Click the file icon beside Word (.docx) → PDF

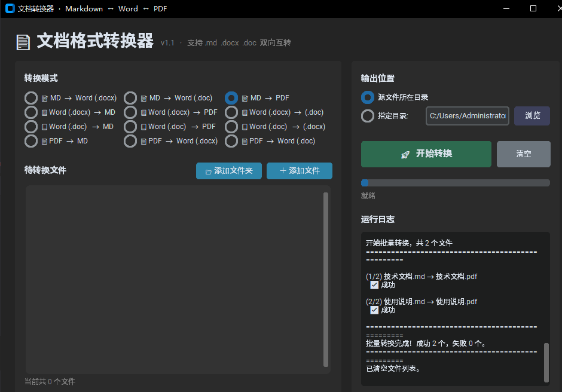pyautogui.click(x=143, y=112)
